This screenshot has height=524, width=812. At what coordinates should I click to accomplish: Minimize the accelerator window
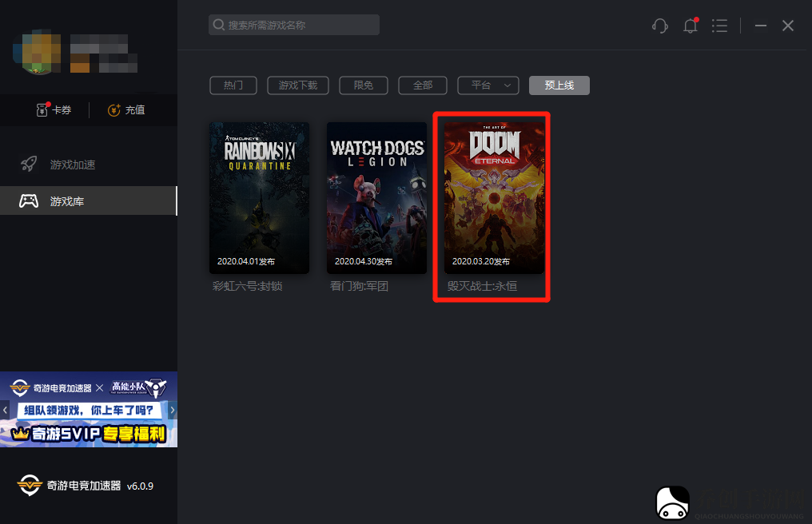click(761, 26)
